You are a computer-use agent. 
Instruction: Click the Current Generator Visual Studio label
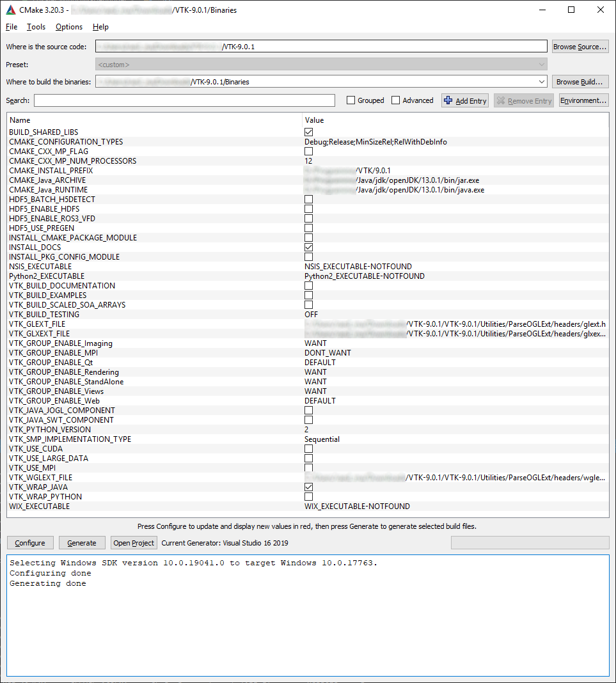[x=225, y=543]
